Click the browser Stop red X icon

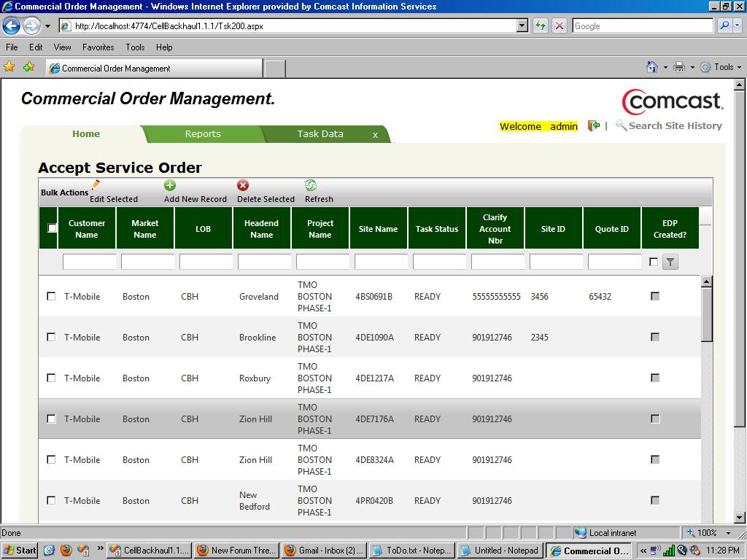click(560, 26)
